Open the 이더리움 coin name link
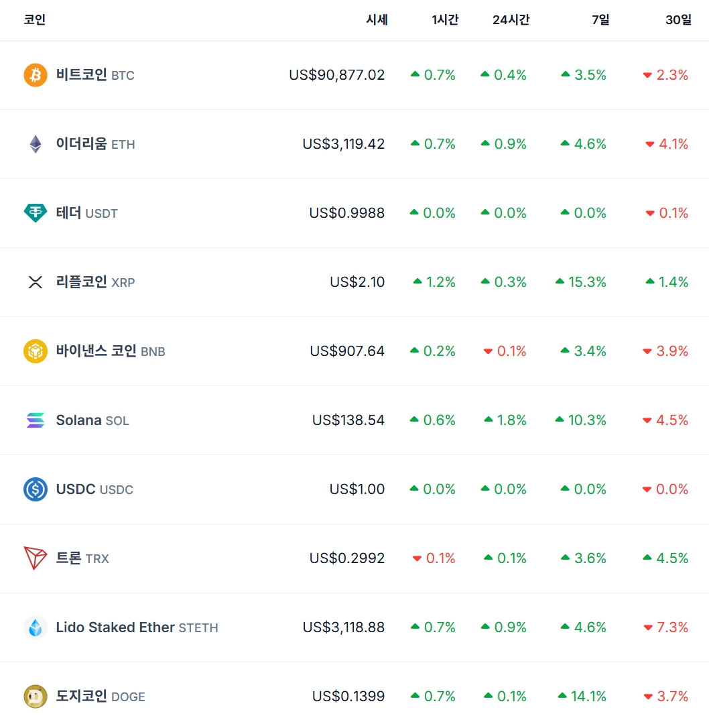The width and height of the screenshot is (709, 728). pos(82,144)
